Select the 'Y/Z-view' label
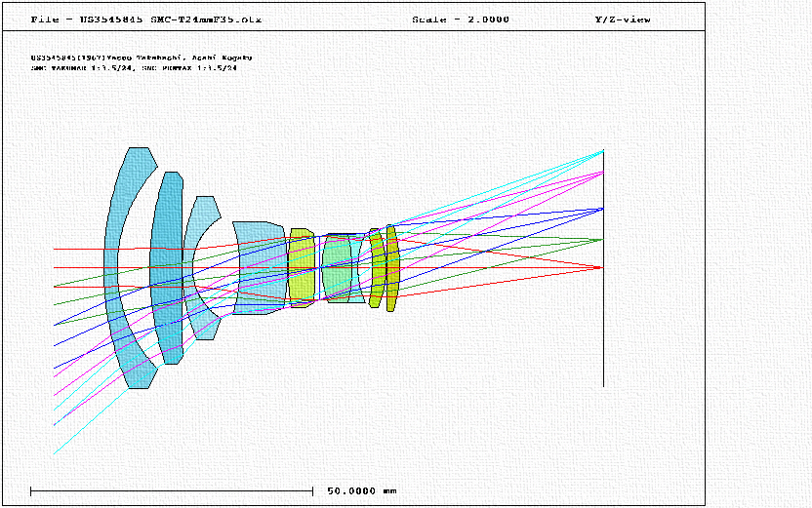812x508 pixels. click(x=623, y=20)
